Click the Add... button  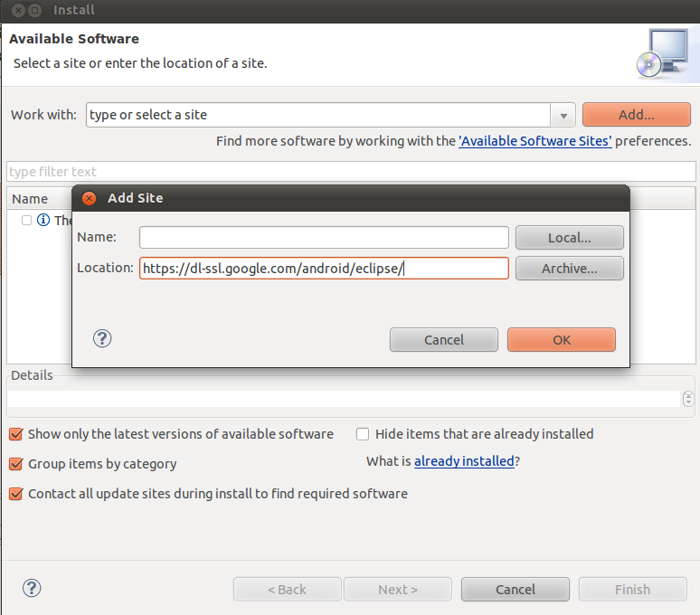point(636,115)
